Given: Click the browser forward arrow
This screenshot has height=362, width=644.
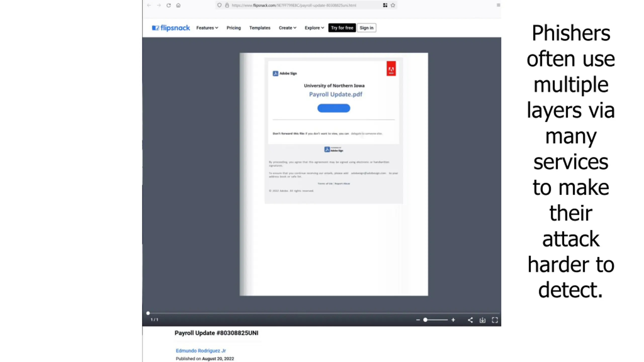Looking at the screenshot, I should click(x=159, y=5).
